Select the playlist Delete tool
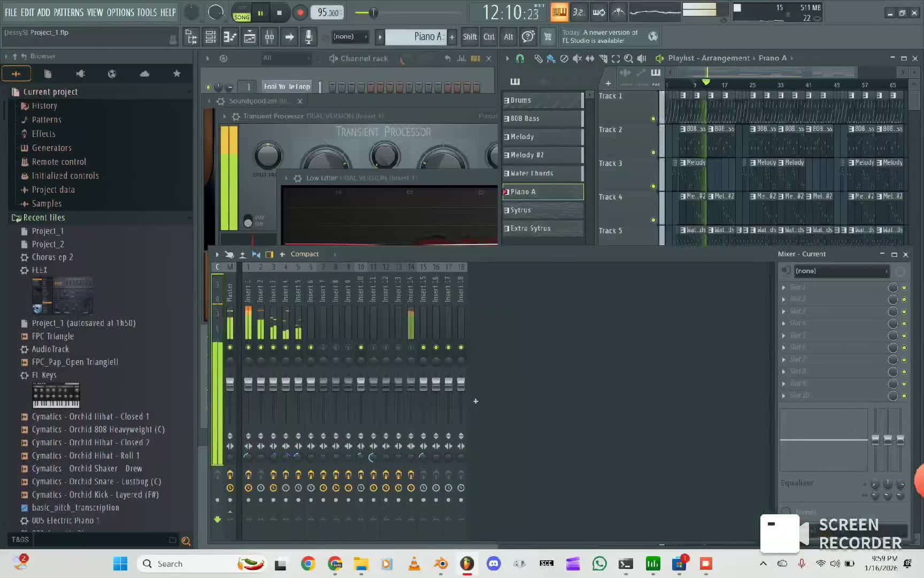924x578 pixels. [564, 58]
